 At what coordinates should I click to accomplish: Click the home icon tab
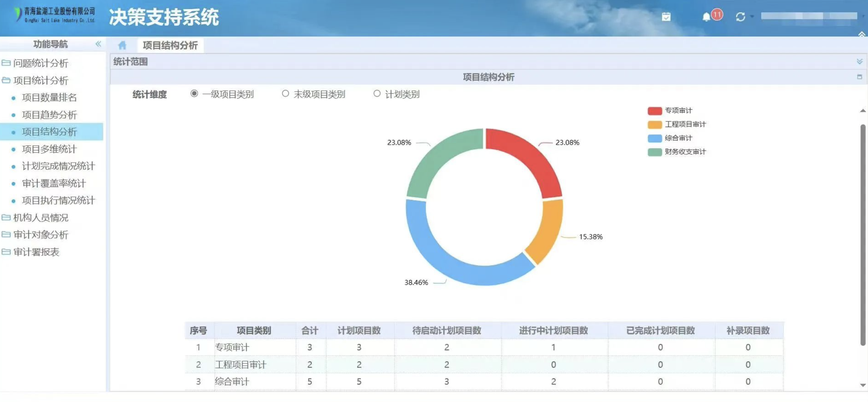[x=122, y=45]
